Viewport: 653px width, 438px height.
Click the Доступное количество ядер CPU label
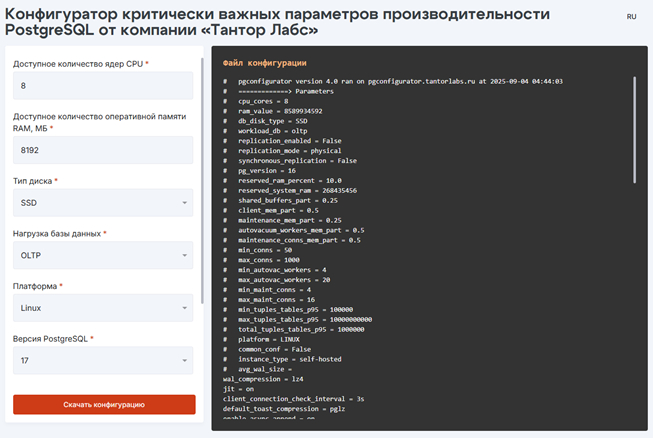(80, 64)
